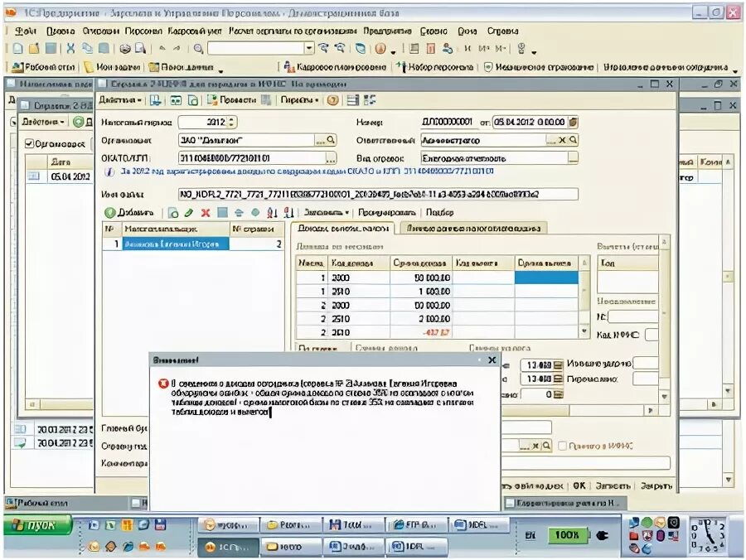The height and width of the screenshot is (560, 746).
Task: Click the Записать button at form bottom
Action: (613, 485)
